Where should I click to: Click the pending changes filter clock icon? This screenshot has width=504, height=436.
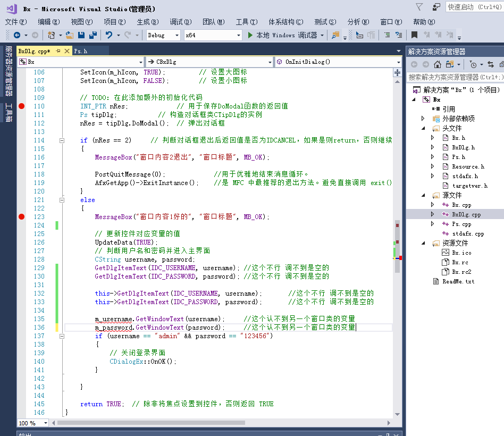(x=473, y=65)
